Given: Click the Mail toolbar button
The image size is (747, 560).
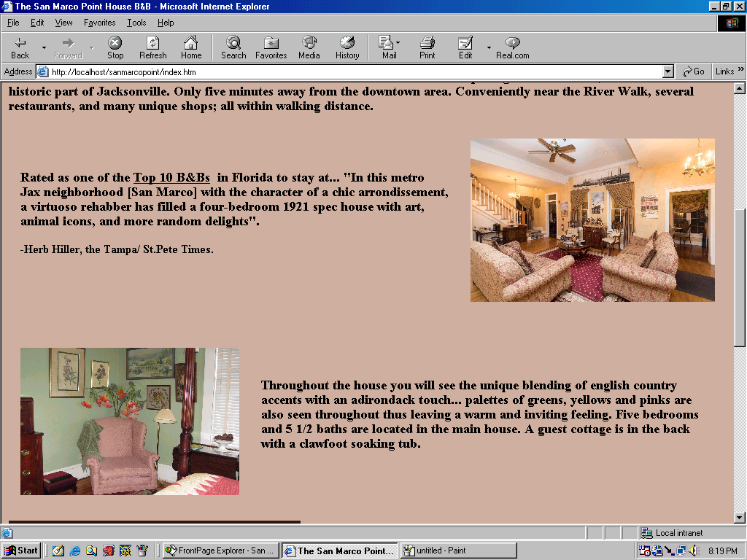Looking at the screenshot, I should [x=390, y=47].
